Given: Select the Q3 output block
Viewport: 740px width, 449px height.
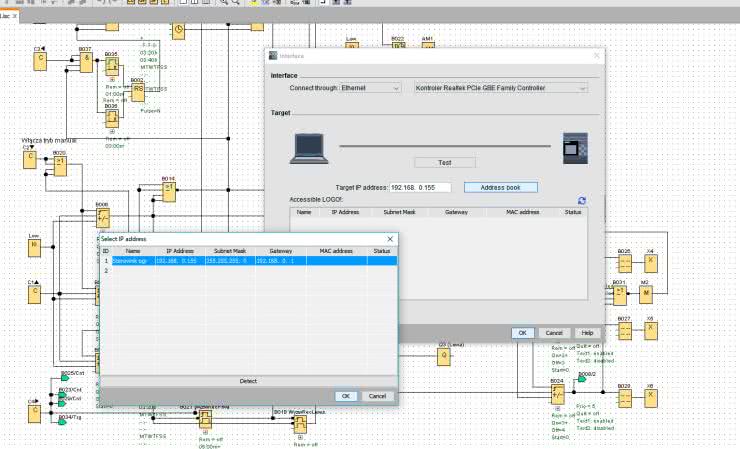Looking at the screenshot, I should point(444,355).
